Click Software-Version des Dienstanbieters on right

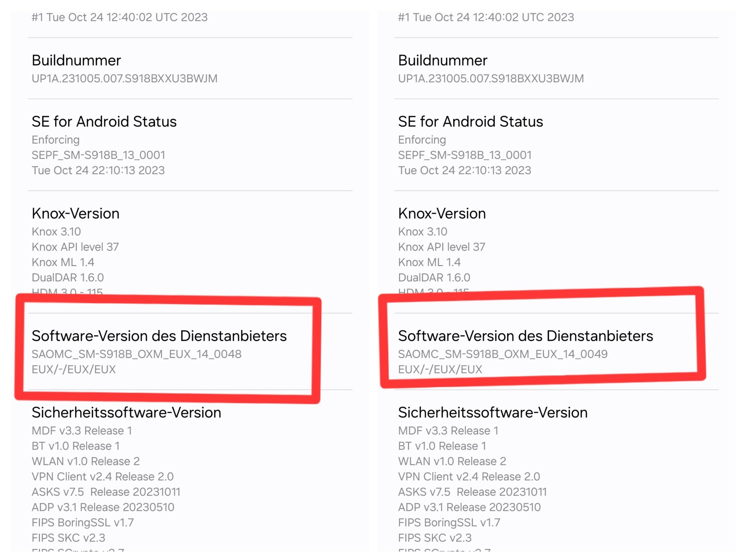(x=525, y=336)
